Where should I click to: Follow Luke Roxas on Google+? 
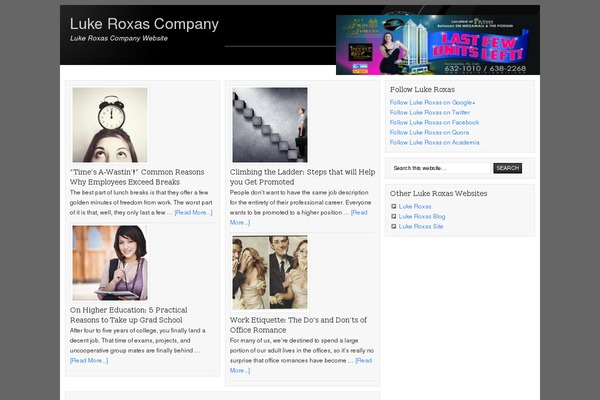tap(432, 102)
